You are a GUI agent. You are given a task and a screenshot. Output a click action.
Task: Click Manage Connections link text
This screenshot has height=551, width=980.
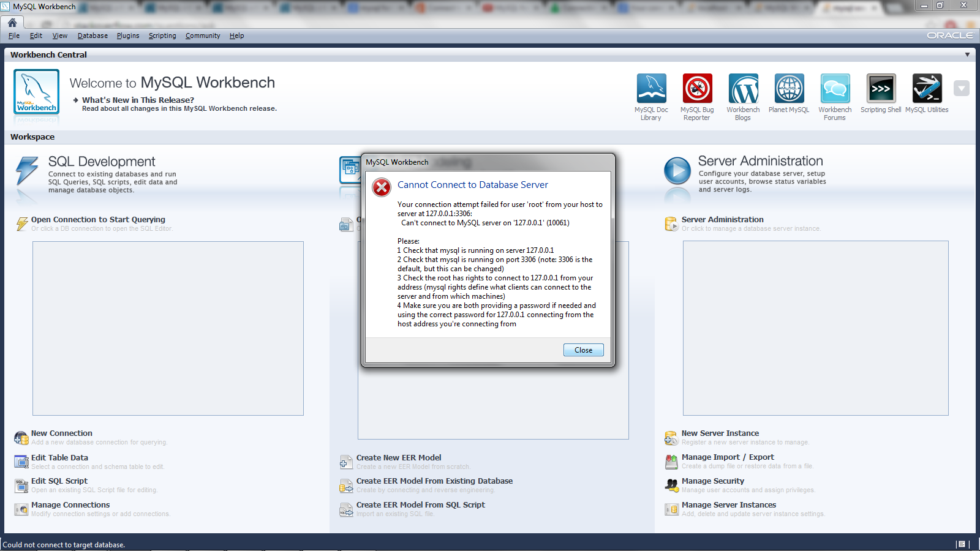tap(70, 504)
